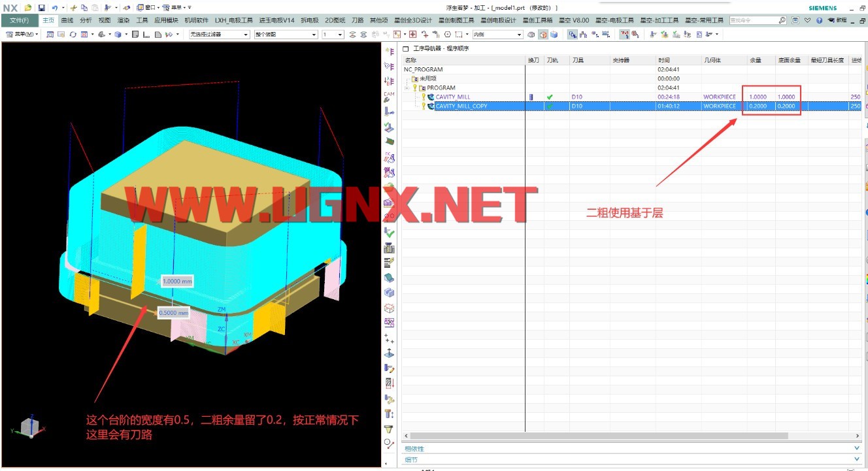This screenshot has height=471, width=868.
Task: Switch to the 应用模块 tab
Action: [x=166, y=20]
